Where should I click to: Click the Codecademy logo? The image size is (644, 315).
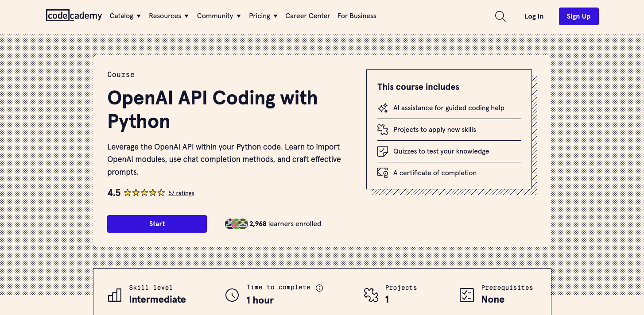click(74, 15)
